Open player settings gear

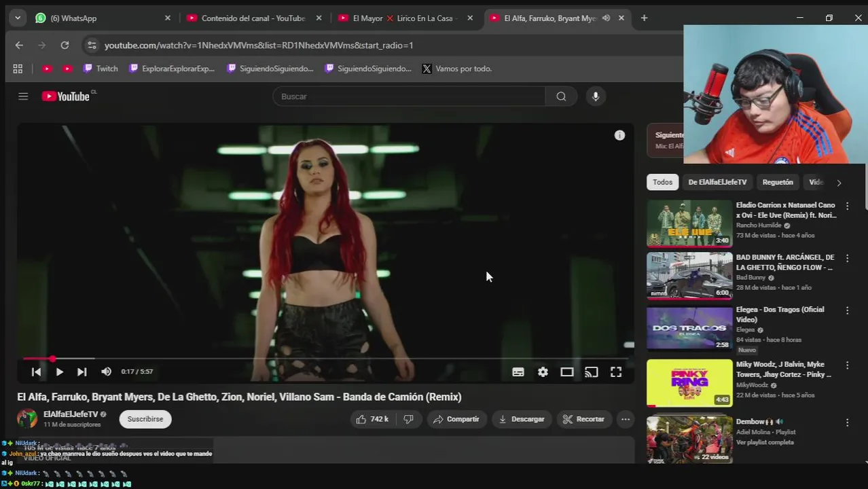(x=543, y=372)
